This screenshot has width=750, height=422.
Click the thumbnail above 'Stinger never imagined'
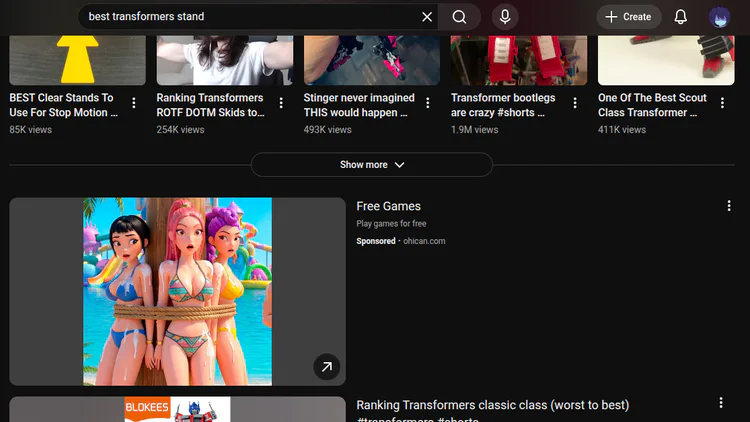click(x=372, y=60)
